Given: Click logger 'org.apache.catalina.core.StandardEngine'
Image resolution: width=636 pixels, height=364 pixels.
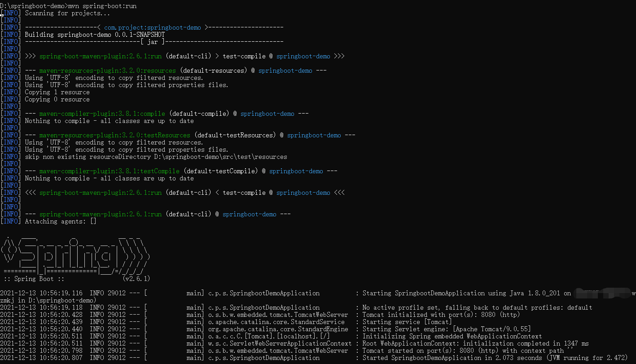Looking at the screenshot, I should tap(278, 329).
